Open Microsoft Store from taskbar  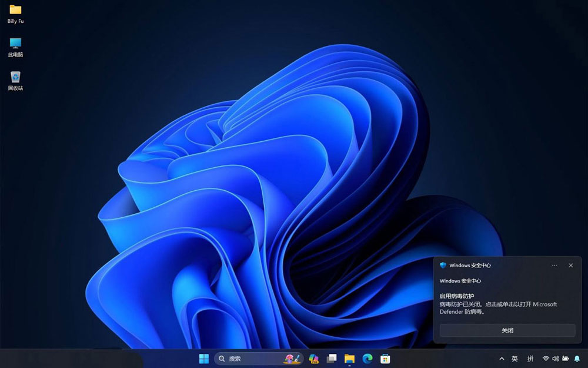click(385, 359)
